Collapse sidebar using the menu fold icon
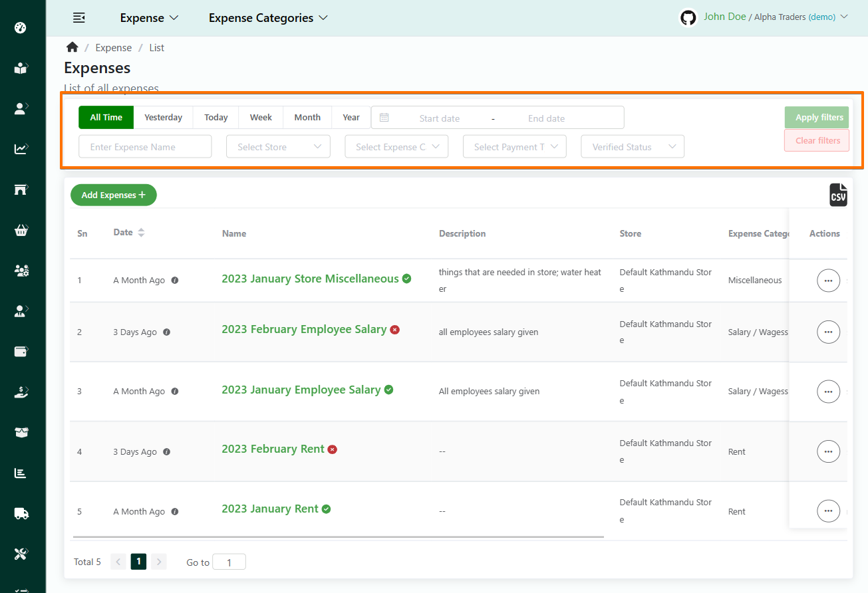Image resolution: width=868 pixels, height=593 pixels. (x=78, y=18)
